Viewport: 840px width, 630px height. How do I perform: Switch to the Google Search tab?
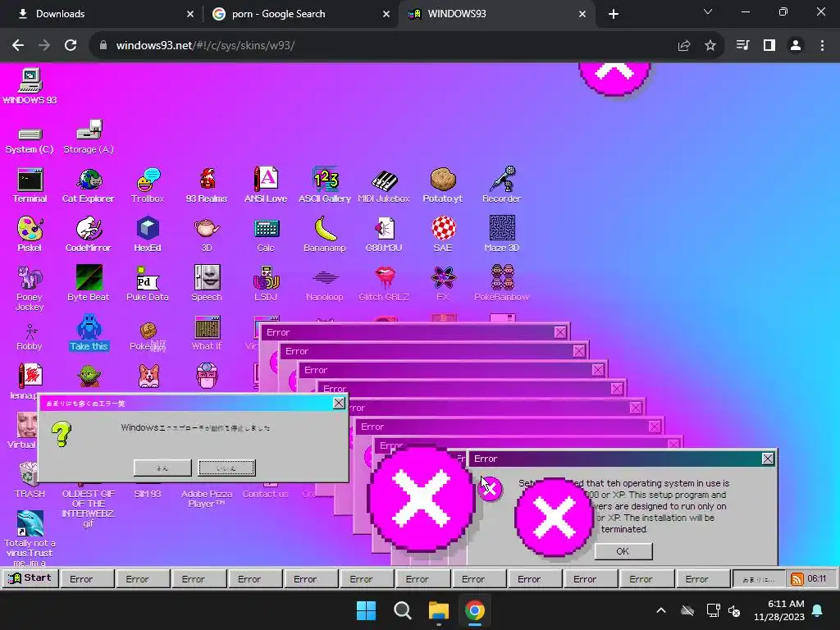point(300,14)
